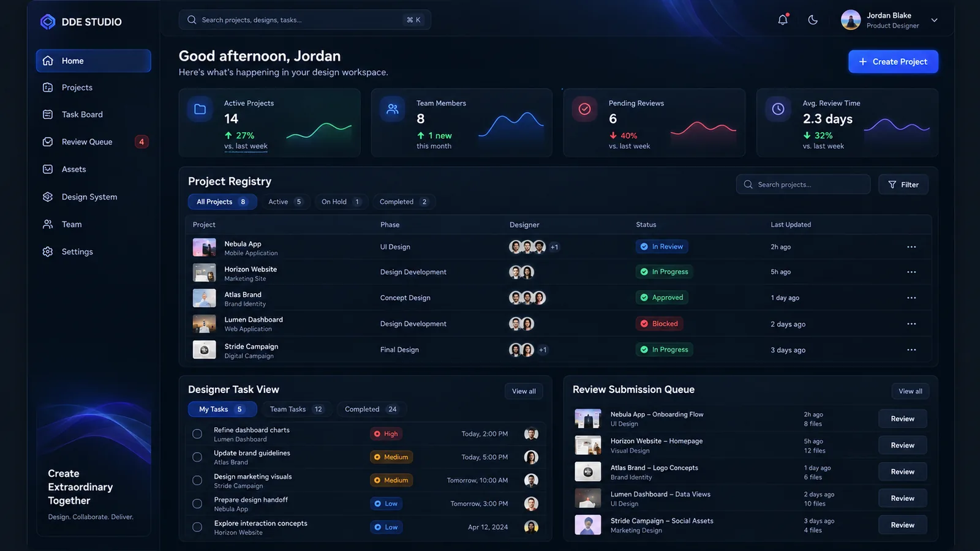Click the Blocked status badge
Screen dimensions: 980x551
tap(660, 324)
